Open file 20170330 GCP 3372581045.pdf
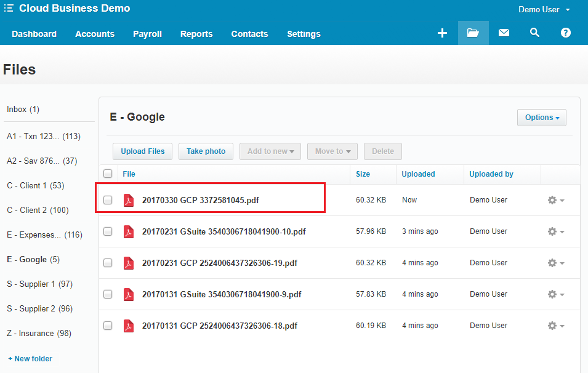This screenshot has height=373, width=588. (x=201, y=201)
